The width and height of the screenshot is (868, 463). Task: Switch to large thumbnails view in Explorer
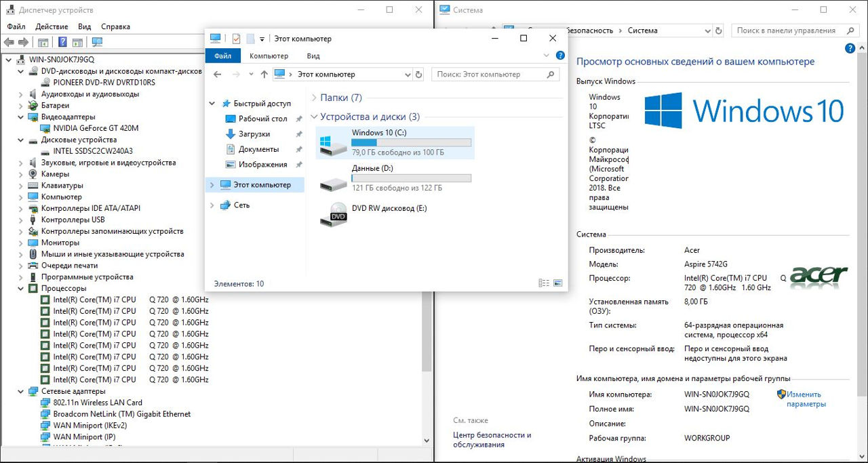click(558, 283)
